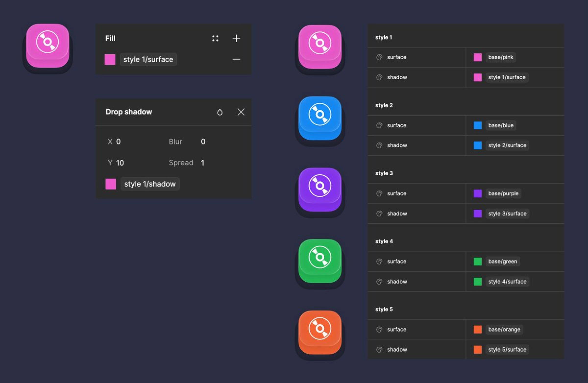The width and height of the screenshot is (588, 383).
Task: Select the purple disc button next to style 3
Action: click(x=320, y=190)
